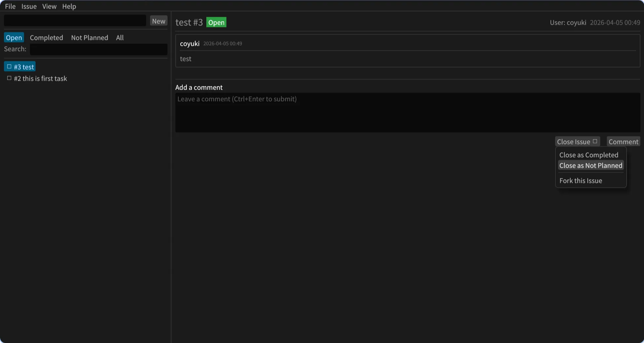Select issue #2 this is first task
644x343 pixels.
click(x=40, y=78)
